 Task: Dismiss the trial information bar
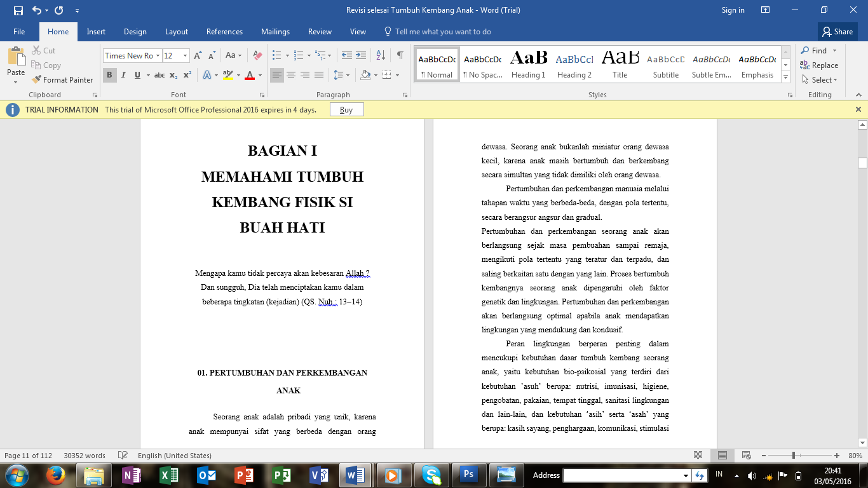pyautogui.click(x=858, y=109)
